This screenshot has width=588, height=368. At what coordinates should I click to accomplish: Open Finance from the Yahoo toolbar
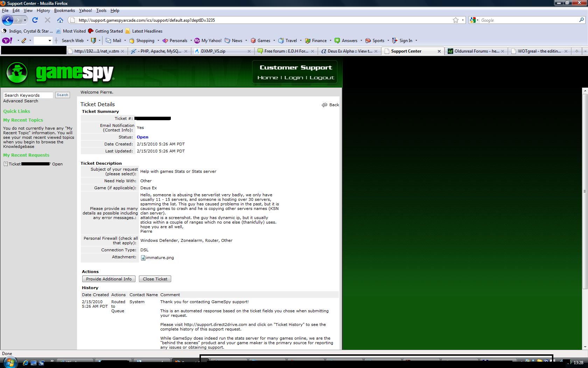pyautogui.click(x=316, y=40)
